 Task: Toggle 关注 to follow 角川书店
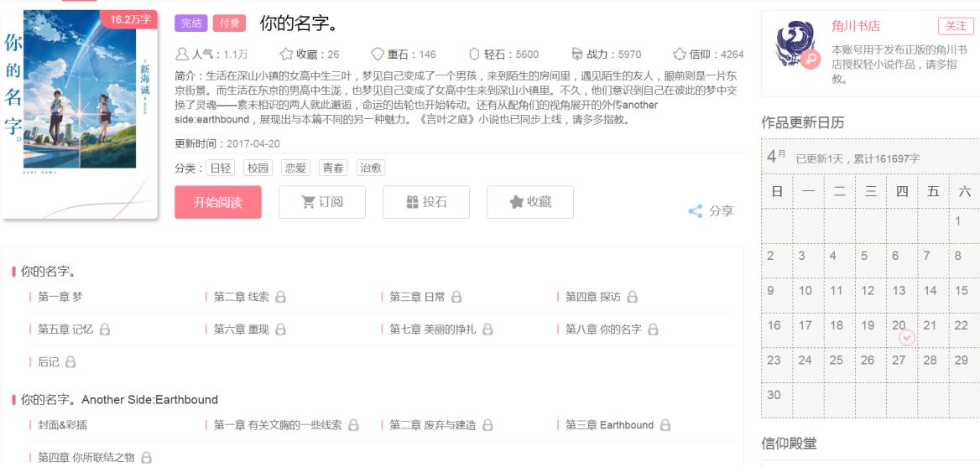tap(956, 26)
